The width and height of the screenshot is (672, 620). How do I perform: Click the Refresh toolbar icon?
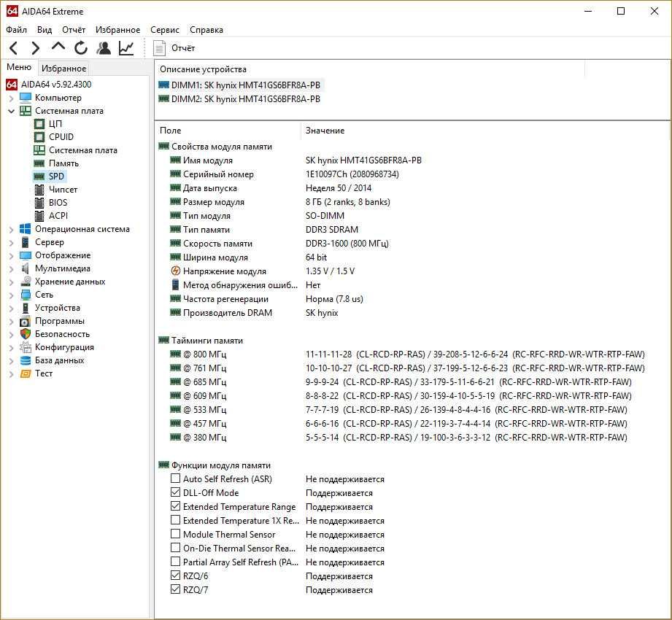[x=80, y=47]
